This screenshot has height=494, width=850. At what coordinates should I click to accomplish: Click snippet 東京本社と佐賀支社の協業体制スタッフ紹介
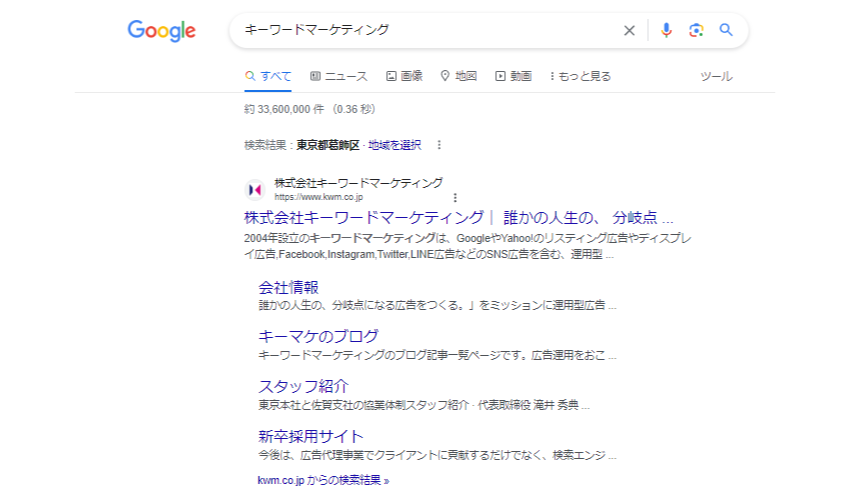423,405
